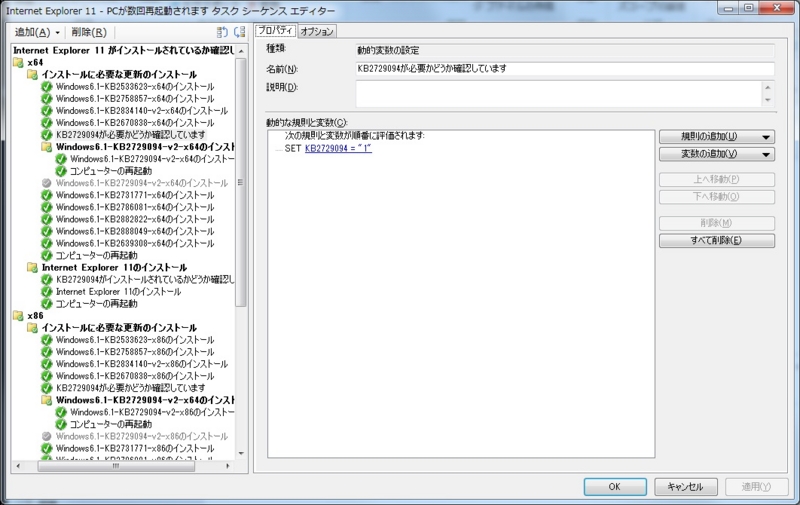Click the move-step-up toolbar icon
800x505 pixels.
(x=222, y=32)
